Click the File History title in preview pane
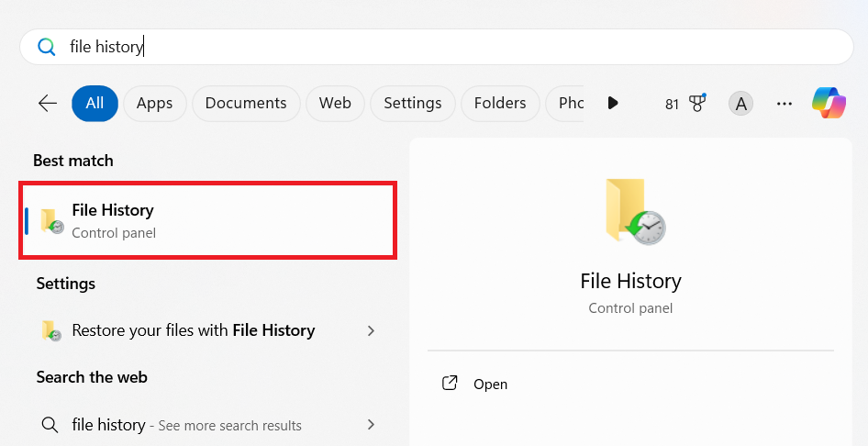Viewport: 868px width, 446px height. tap(630, 281)
